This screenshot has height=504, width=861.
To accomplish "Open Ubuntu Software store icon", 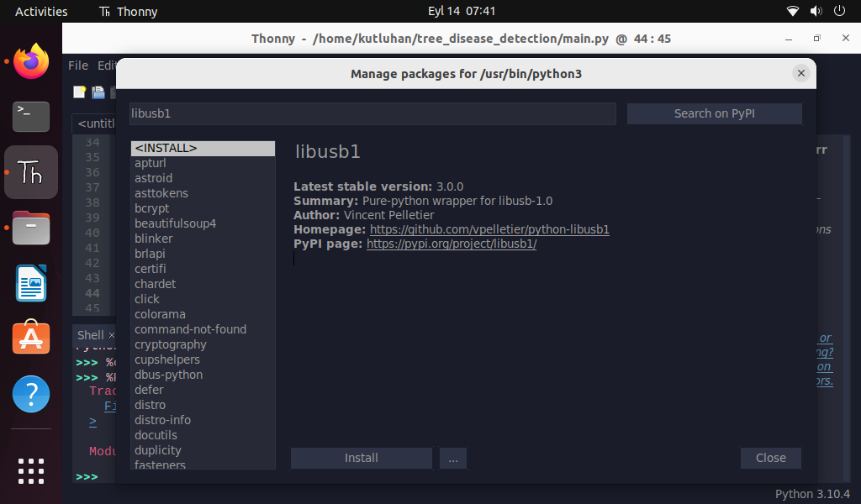I will pos(31,339).
